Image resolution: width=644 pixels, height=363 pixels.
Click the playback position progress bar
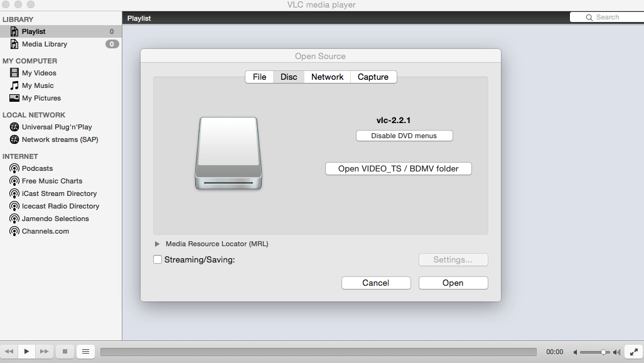click(x=318, y=352)
